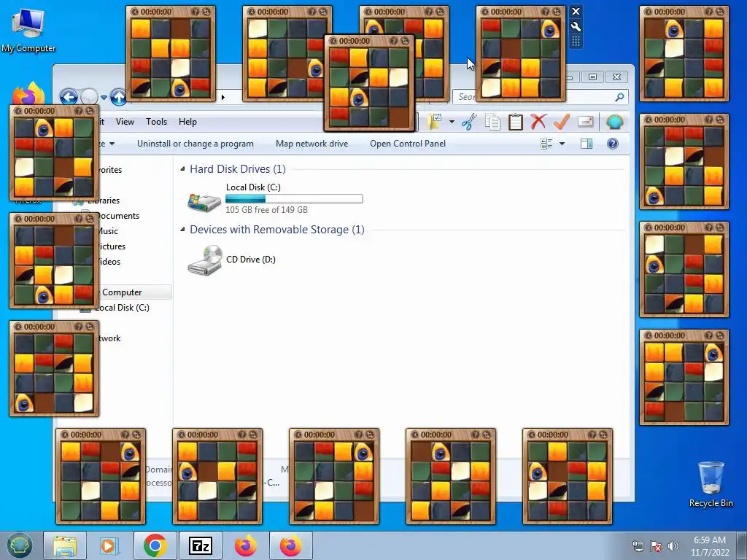Click the timer icon on gadget beside wrench sidebar
This screenshot has width=747, height=560.
485,12
